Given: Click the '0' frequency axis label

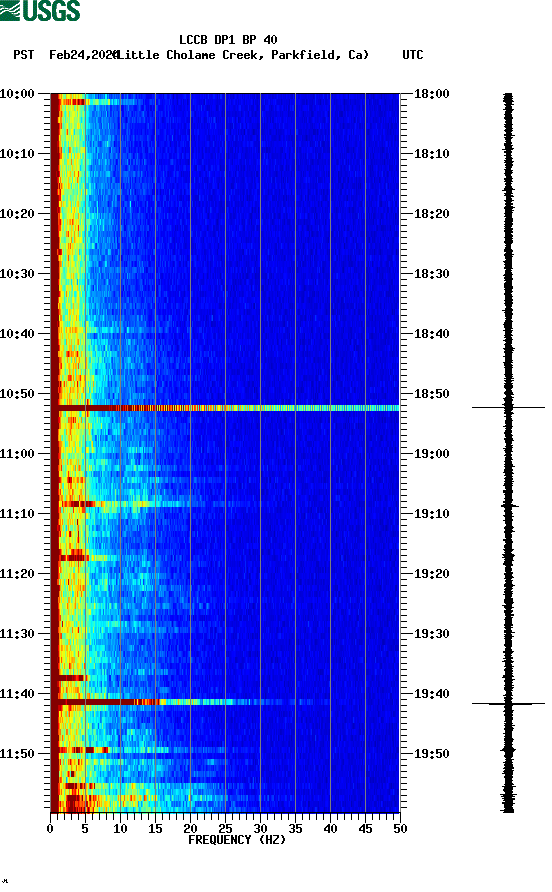Looking at the screenshot, I should 50,829.
